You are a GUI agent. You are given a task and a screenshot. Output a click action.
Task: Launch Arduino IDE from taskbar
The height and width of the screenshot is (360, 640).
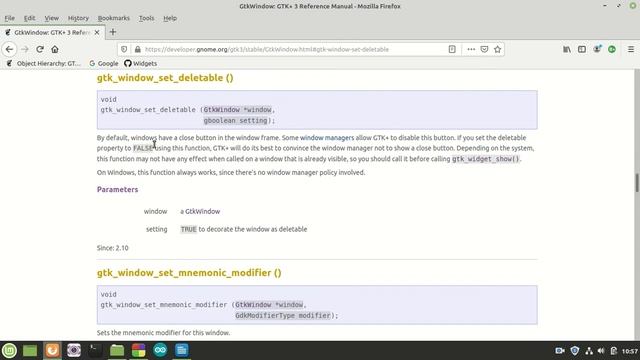pos(160,350)
